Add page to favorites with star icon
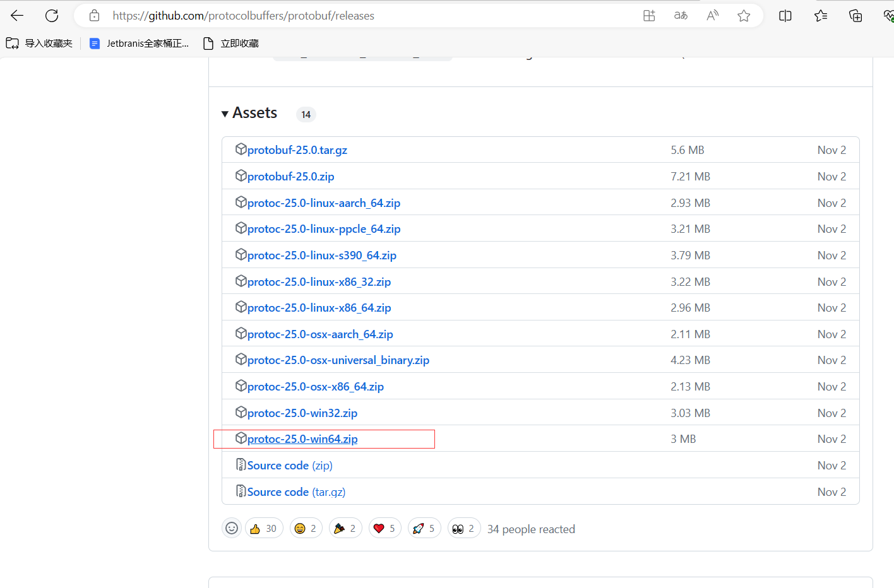Viewport: 894px width, 588px height. click(x=744, y=16)
